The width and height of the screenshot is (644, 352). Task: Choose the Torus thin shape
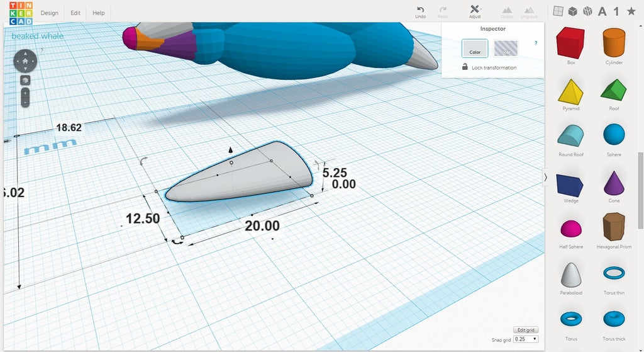pos(614,273)
